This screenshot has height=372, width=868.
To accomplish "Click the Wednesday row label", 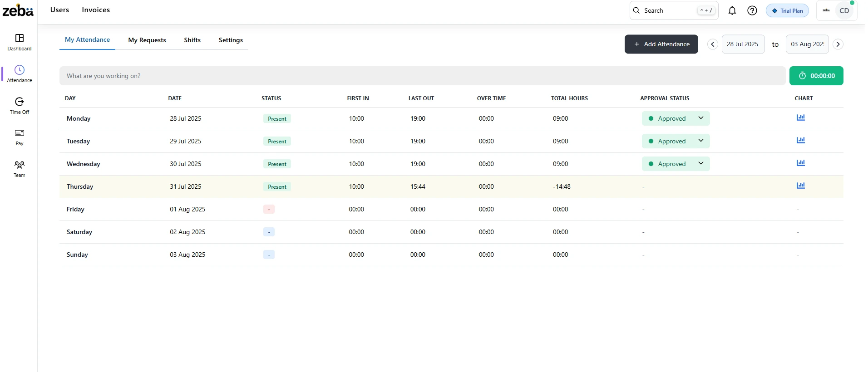I will tap(84, 164).
